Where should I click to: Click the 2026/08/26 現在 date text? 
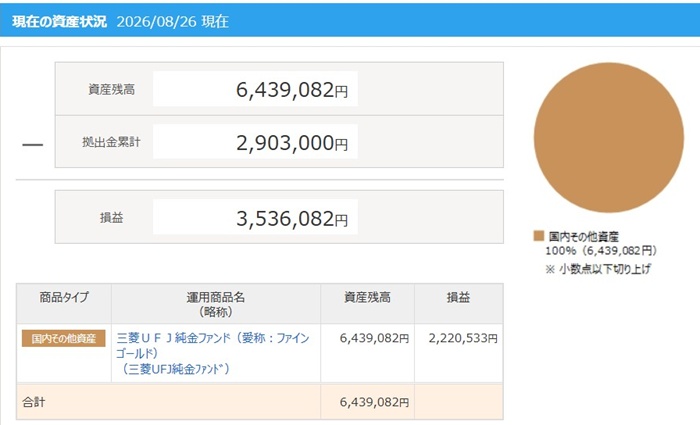[x=173, y=21]
